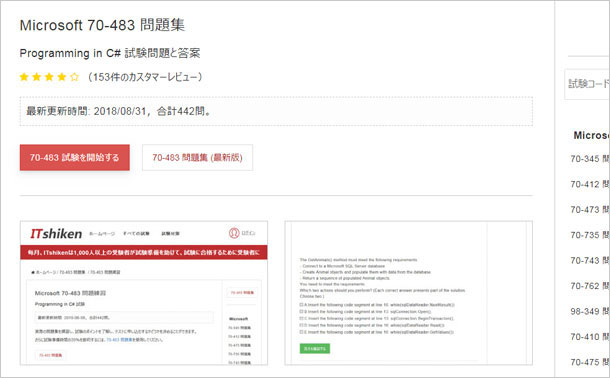Screen dimensions: 610x378
Task: Open the 98-349 問題集 sidebar link
Action: click(590, 312)
